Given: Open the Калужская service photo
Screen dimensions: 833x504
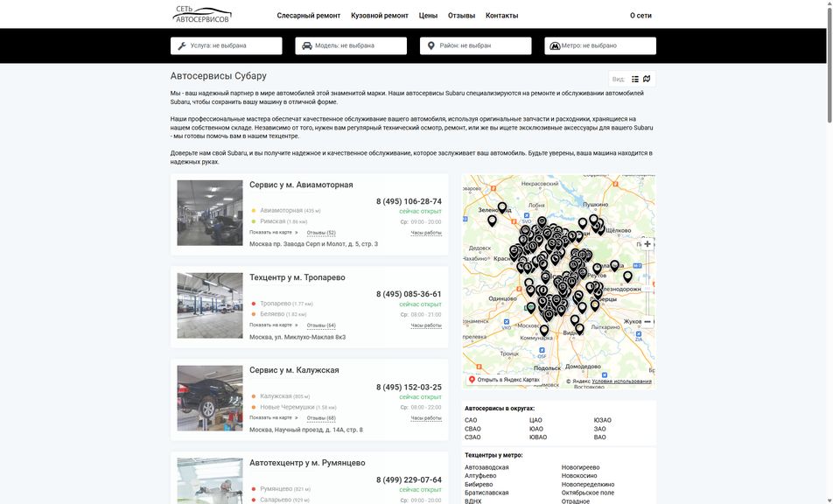Looking at the screenshot, I should 210,398.
